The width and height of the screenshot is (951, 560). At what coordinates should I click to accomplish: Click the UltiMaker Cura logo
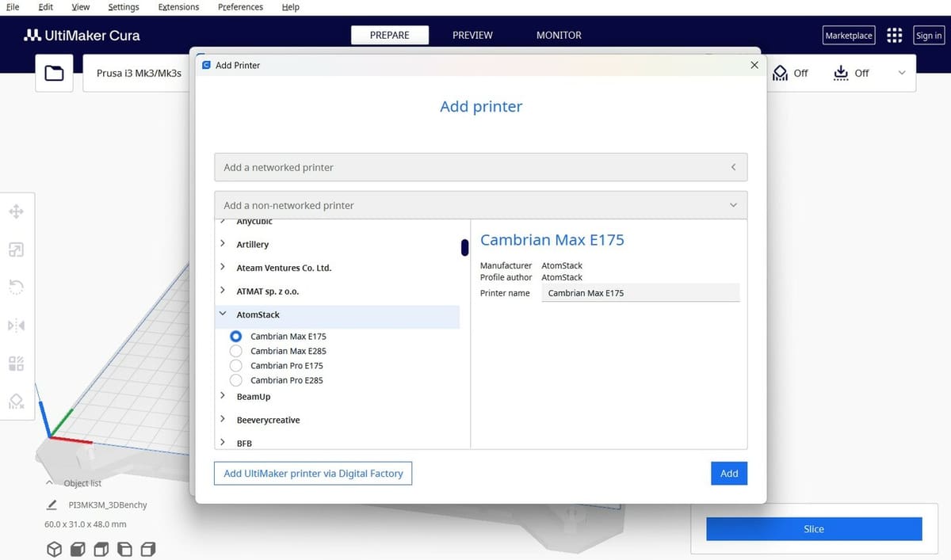click(82, 36)
